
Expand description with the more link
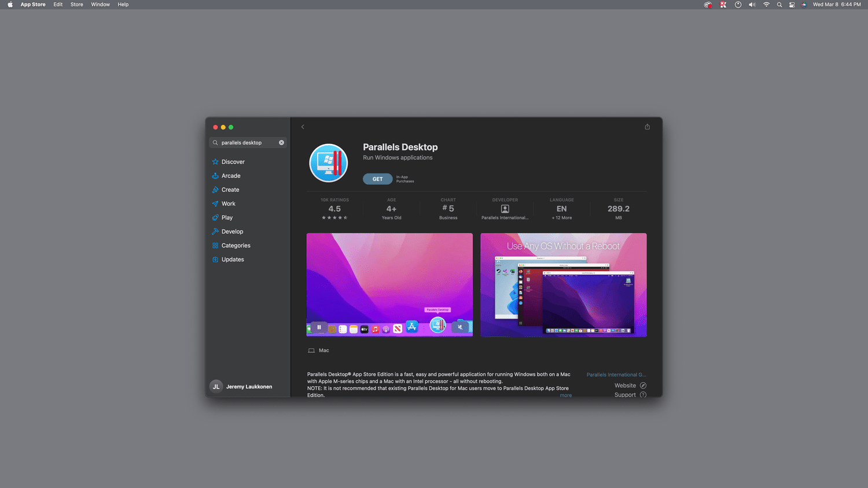point(565,395)
